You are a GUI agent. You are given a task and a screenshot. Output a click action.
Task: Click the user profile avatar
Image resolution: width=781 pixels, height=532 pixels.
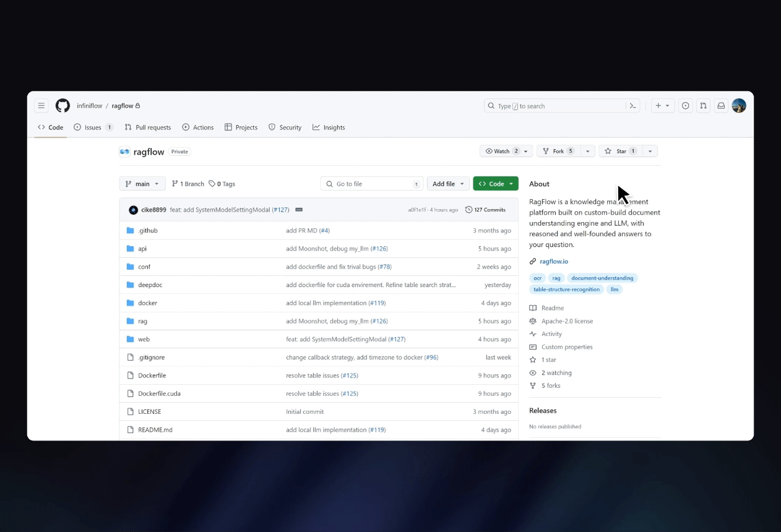click(739, 106)
